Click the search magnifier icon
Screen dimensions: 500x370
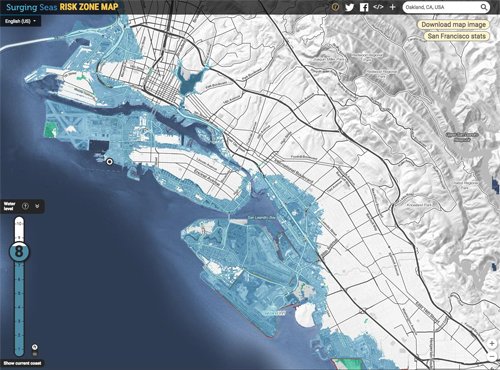click(483, 7)
